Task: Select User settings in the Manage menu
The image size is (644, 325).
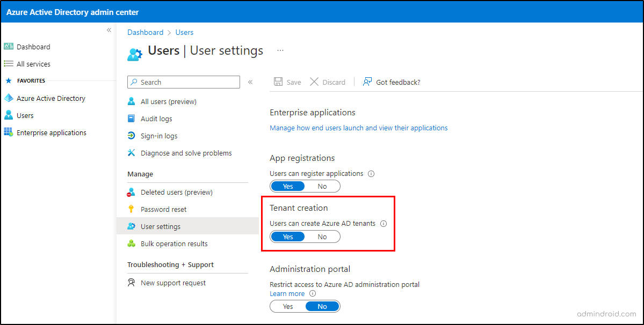Action: tap(159, 226)
